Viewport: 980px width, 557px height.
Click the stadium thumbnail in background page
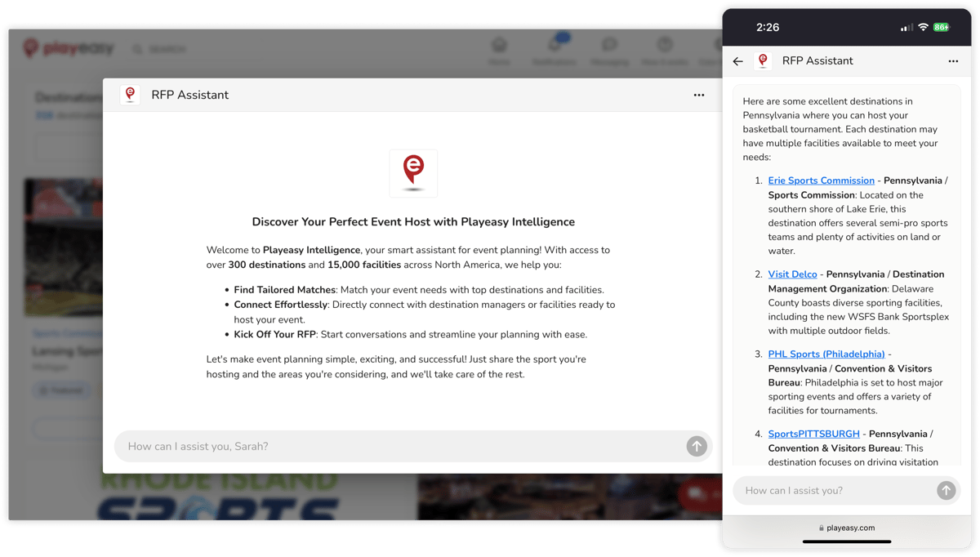tap(64, 247)
